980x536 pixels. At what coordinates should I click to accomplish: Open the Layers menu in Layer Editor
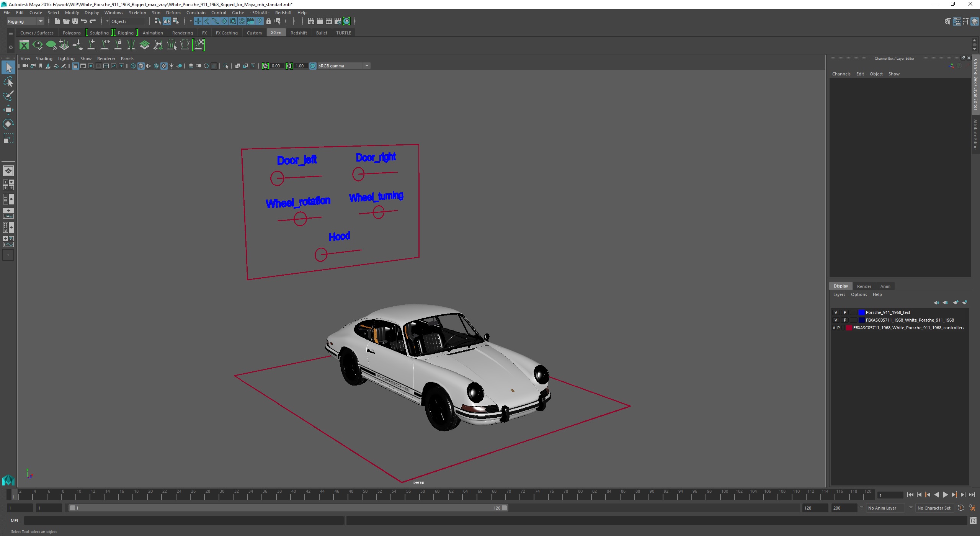click(839, 294)
